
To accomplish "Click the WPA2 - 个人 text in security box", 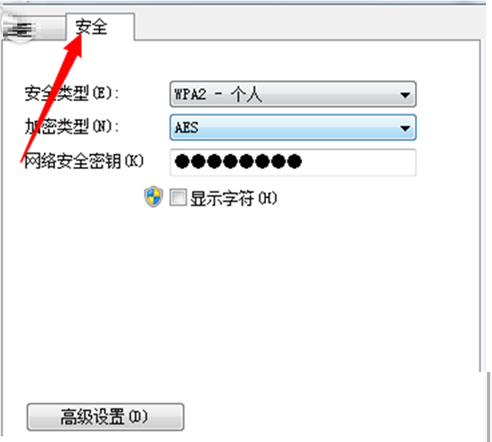I will (x=218, y=95).
